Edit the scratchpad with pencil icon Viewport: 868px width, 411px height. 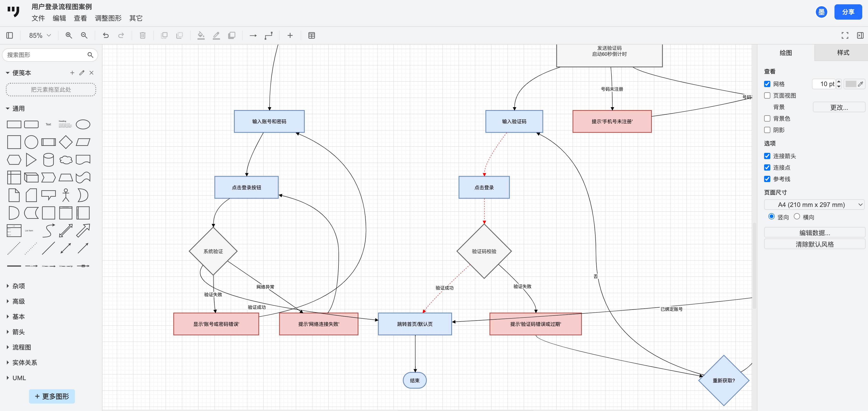point(82,73)
